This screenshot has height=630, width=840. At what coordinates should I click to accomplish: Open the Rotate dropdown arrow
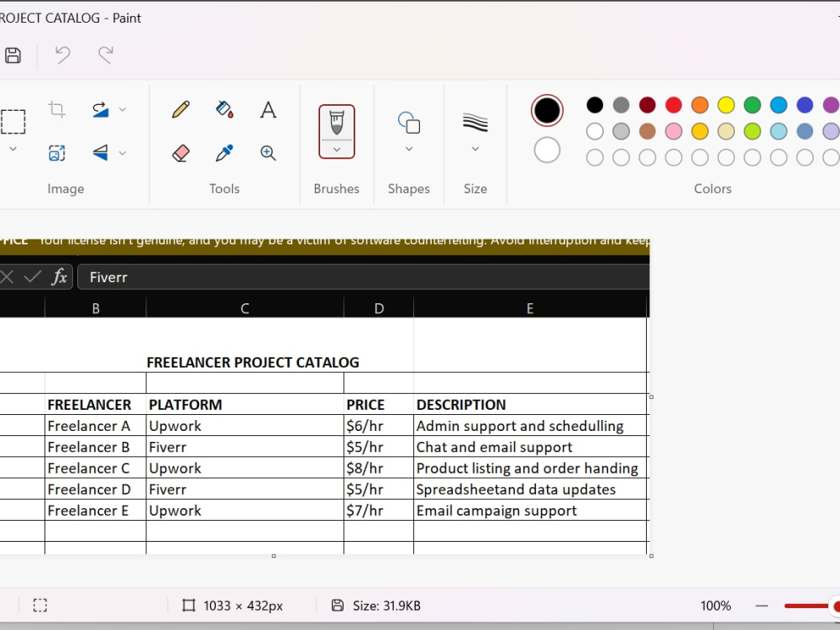(x=123, y=109)
